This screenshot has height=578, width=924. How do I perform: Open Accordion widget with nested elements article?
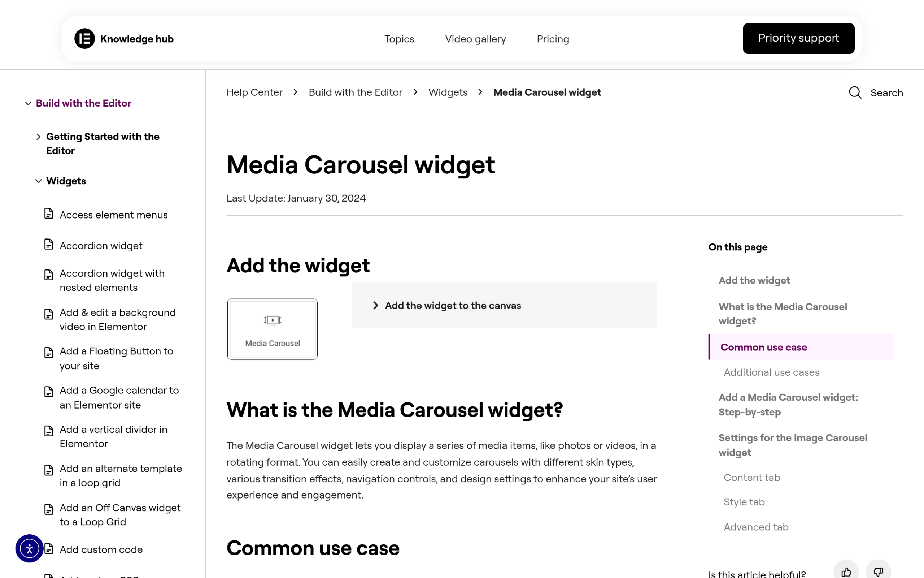pos(112,281)
